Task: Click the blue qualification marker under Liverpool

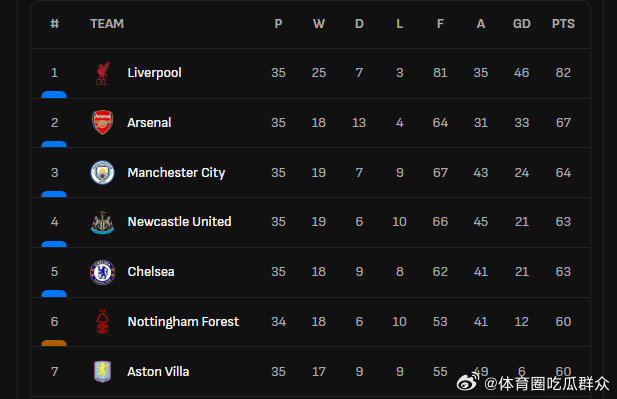Action: (54, 94)
